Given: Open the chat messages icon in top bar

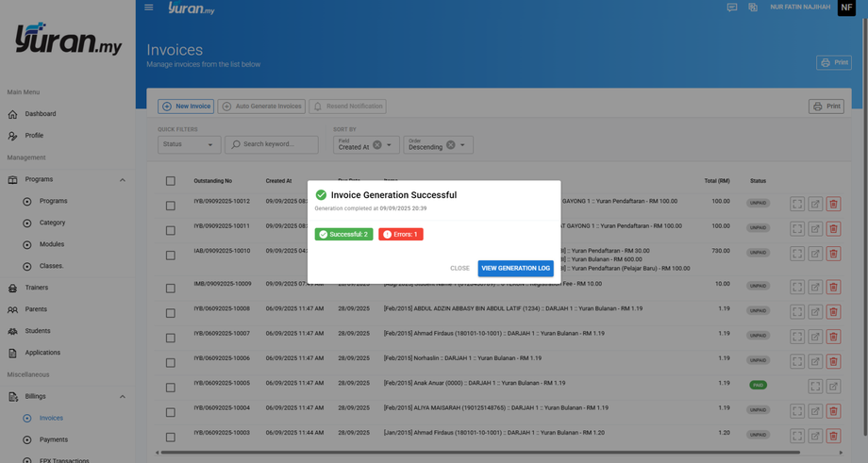Looking at the screenshot, I should click(732, 8).
